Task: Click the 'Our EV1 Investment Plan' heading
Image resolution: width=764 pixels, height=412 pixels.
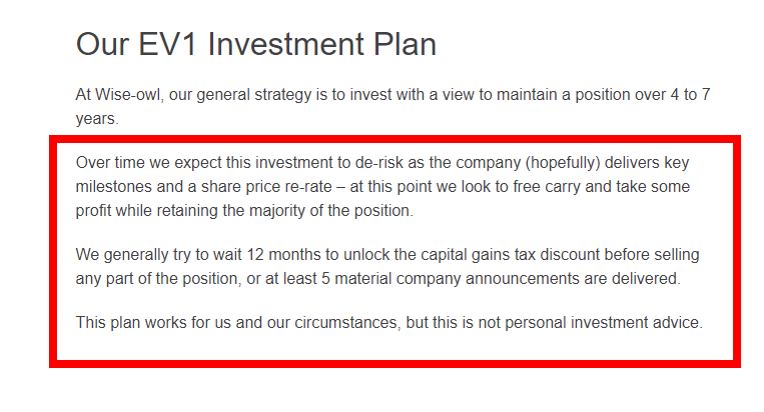Action: pyautogui.click(x=256, y=44)
